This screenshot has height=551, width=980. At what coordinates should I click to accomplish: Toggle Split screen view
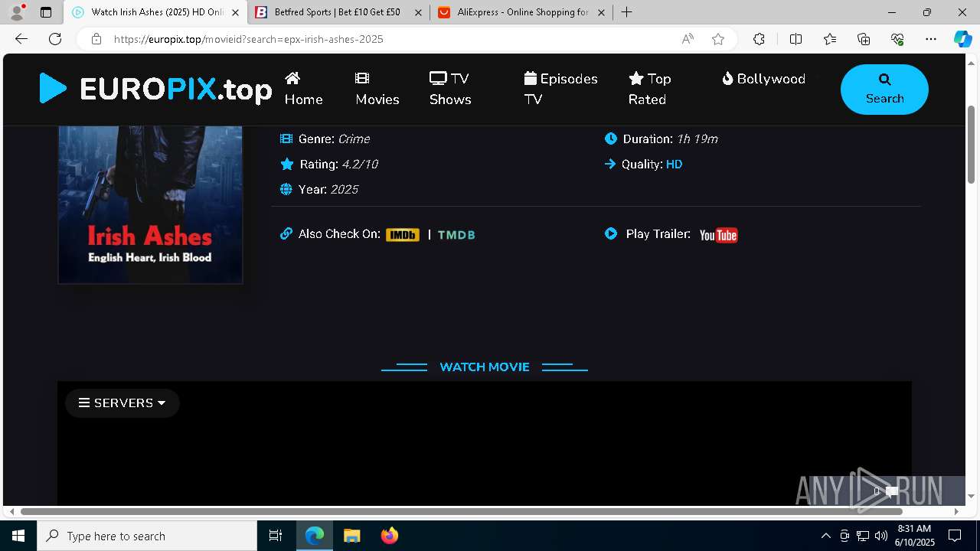tap(795, 39)
